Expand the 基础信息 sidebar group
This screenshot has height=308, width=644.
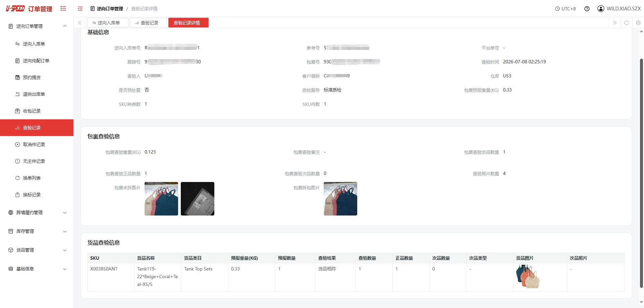37,269
